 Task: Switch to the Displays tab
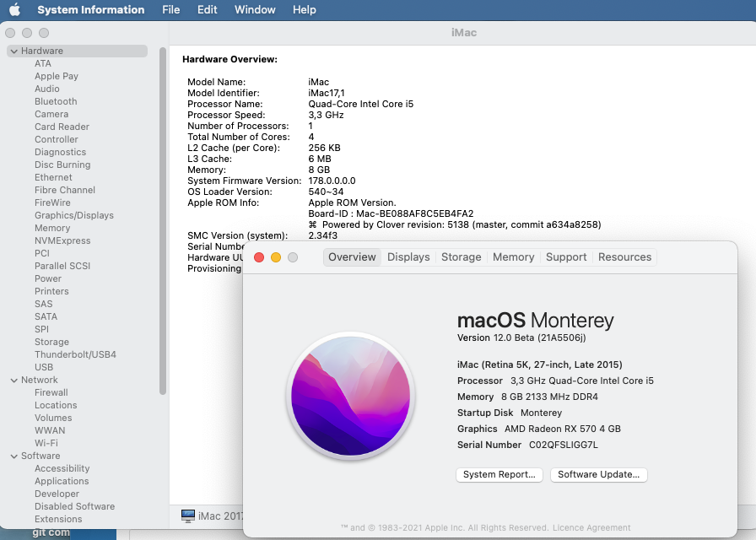tap(408, 257)
